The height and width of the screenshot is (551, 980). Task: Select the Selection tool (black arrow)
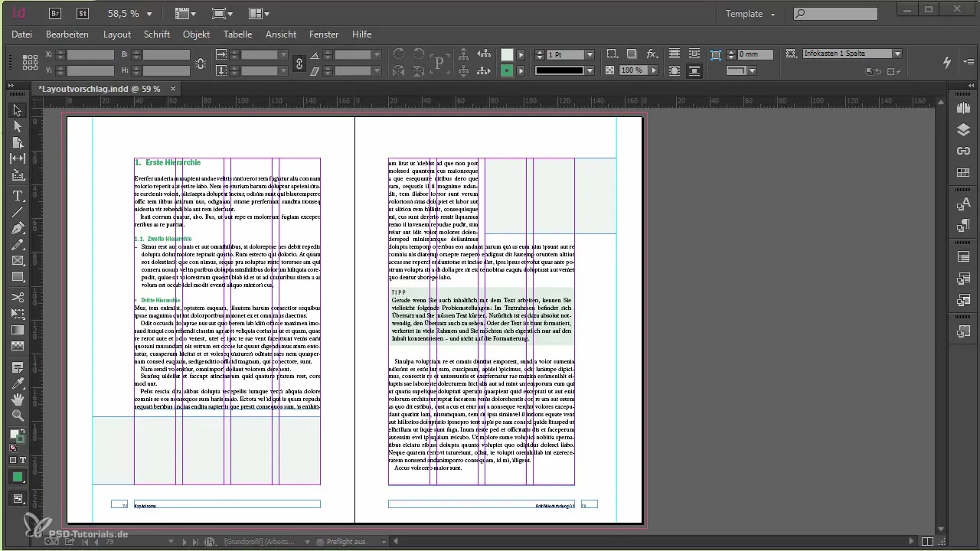18,110
